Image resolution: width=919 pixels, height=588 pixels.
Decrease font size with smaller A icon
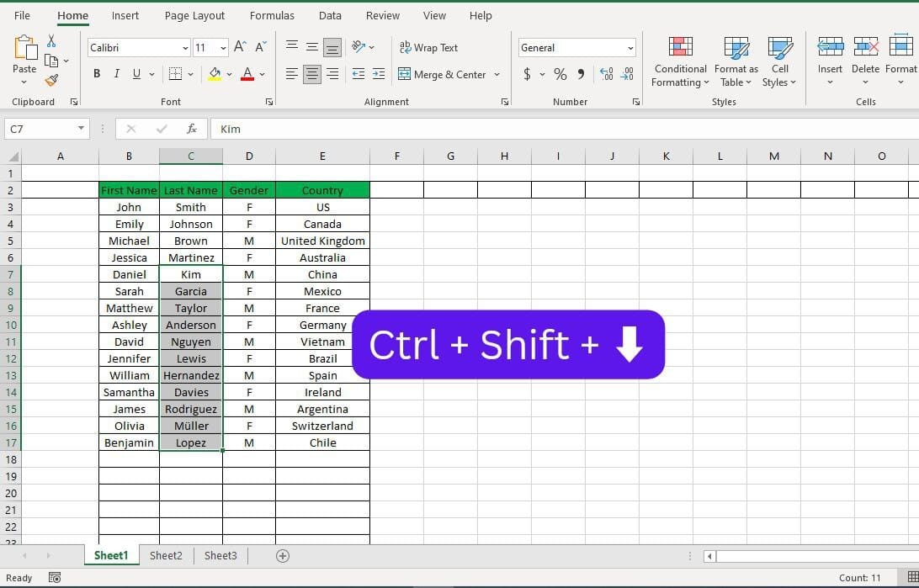tap(260, 47)
